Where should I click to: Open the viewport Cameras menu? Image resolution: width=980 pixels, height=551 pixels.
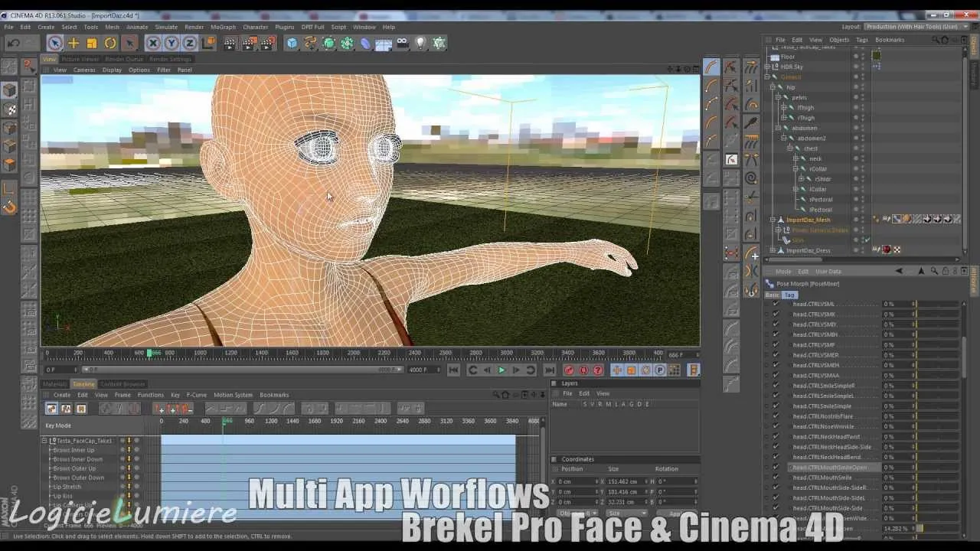[x=84, y=70]
